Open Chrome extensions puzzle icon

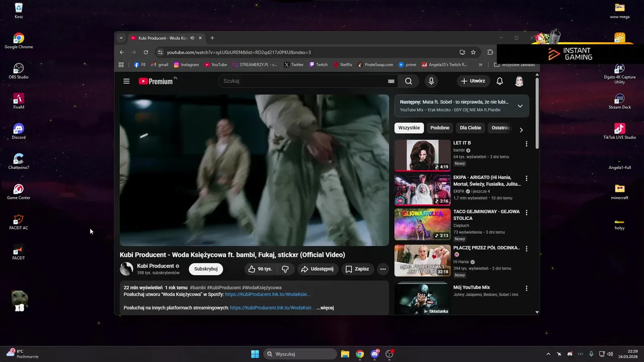[490, 52]
